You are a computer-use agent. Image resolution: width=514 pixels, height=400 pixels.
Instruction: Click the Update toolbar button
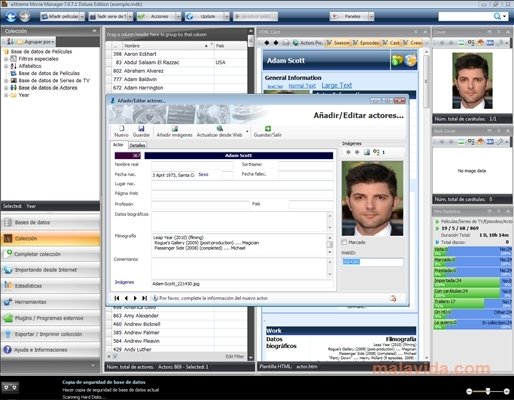click(x=204, y=16)
